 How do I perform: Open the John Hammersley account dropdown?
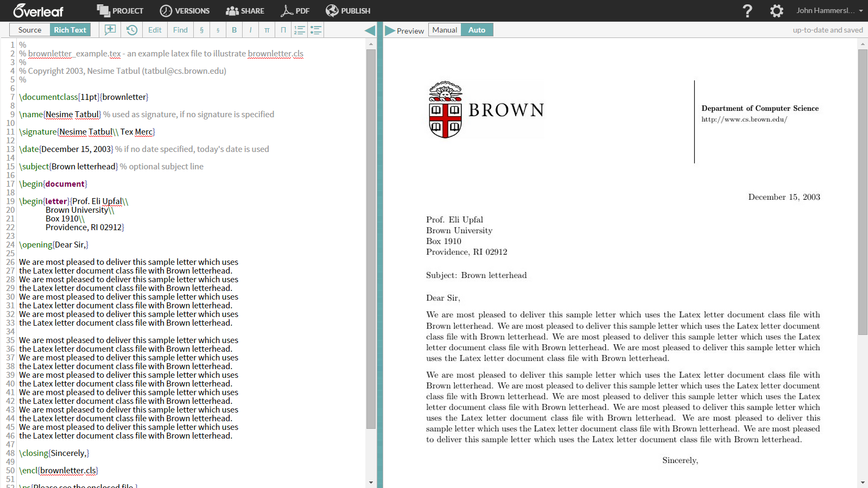click(x=829, y=11)
